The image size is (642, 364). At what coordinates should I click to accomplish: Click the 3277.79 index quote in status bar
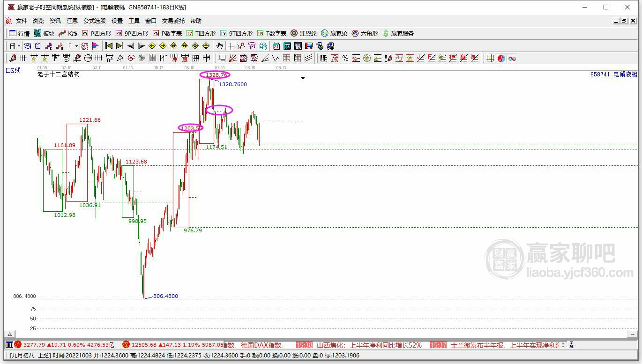point(34,345)
